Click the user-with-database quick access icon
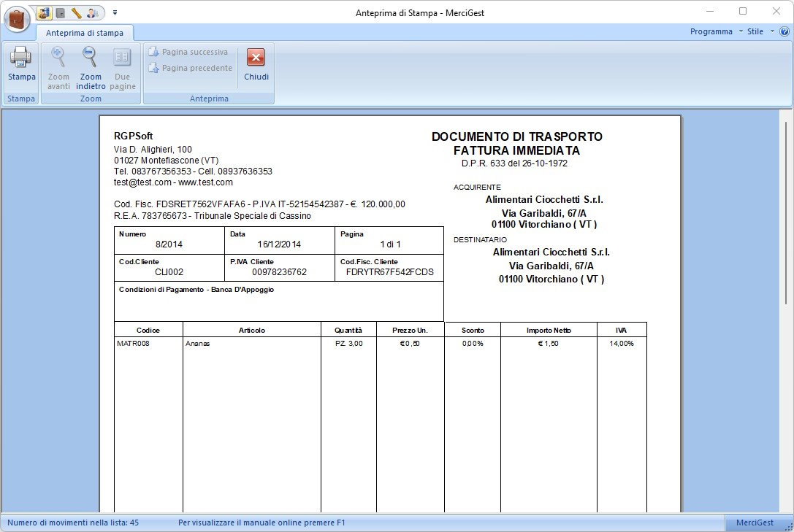Screen dimensions: 794x532 point(44,12)
